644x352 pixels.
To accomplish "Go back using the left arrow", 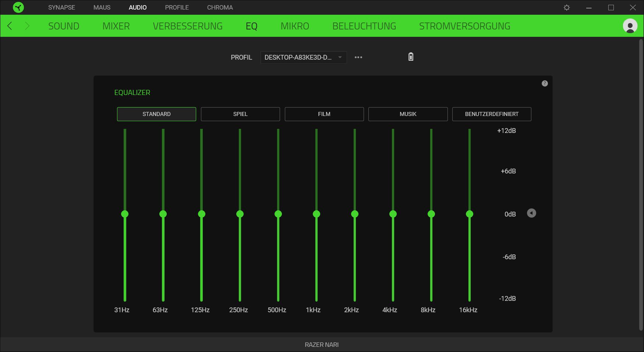I will pyautogui.click(x=10, y=26).
